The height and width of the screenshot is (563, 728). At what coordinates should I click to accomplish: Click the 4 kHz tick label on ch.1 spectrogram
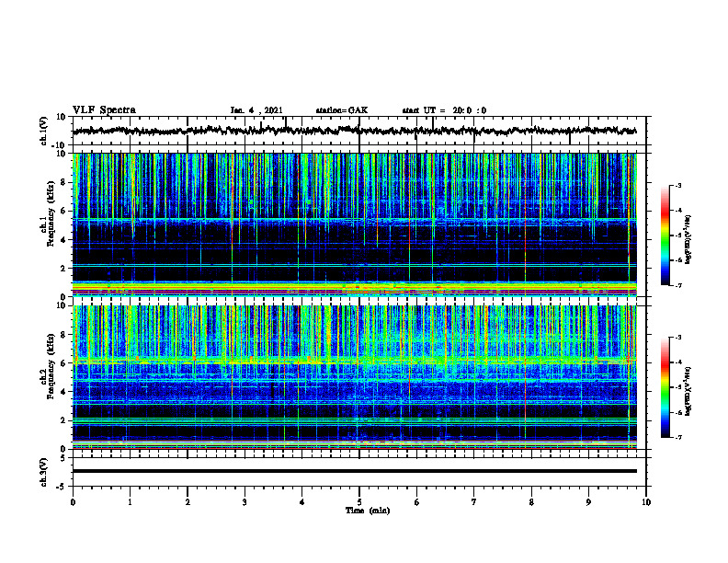(x=64, y=240)
